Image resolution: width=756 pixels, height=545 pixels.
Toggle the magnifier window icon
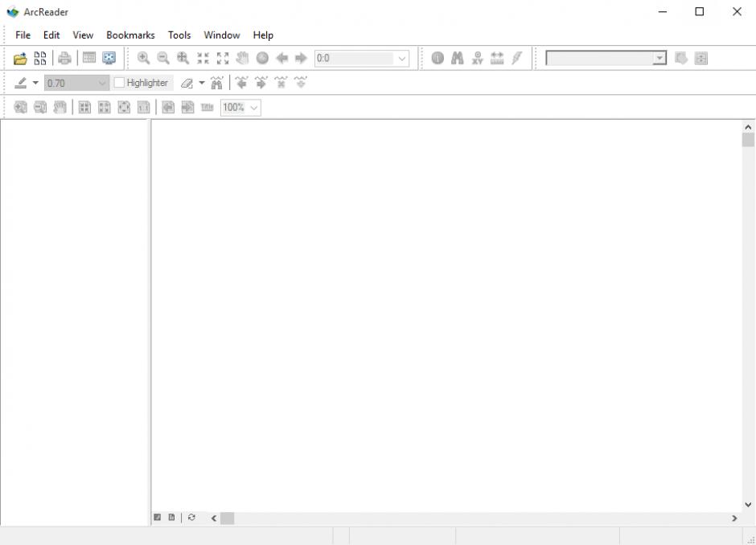point(109,58)
